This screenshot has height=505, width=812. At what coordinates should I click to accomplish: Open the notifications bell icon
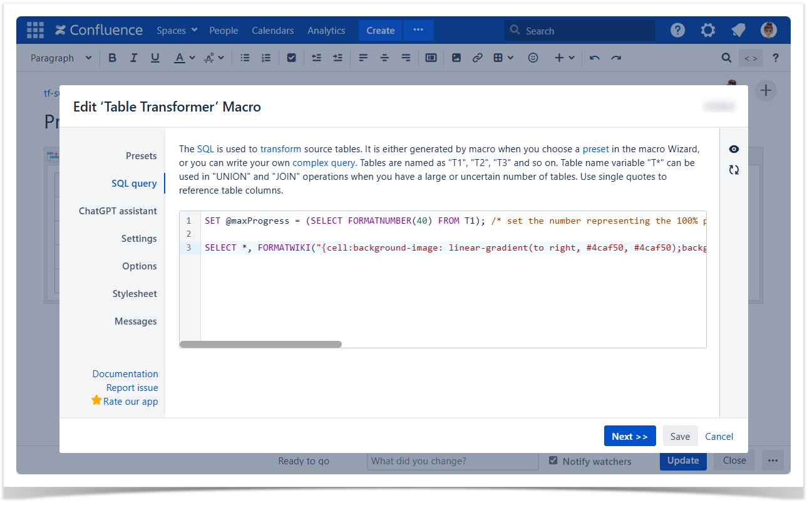click(738, 30)
